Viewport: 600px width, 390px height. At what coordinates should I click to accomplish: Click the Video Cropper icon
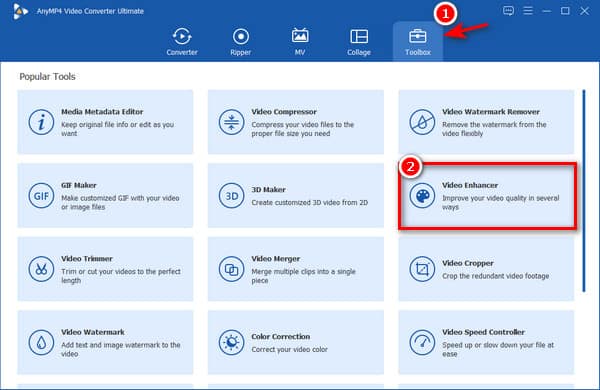tap(422, 269)
